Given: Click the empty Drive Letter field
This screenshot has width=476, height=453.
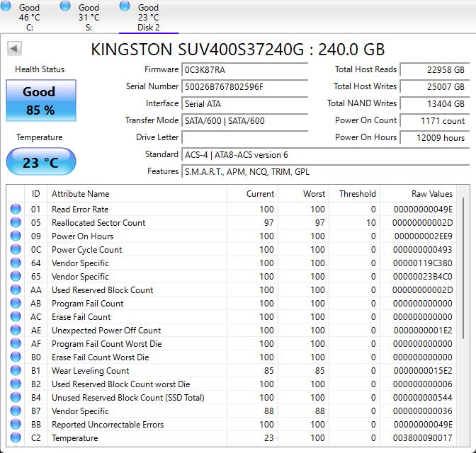Looking at the screenshot, I should (x=245, y=137).
